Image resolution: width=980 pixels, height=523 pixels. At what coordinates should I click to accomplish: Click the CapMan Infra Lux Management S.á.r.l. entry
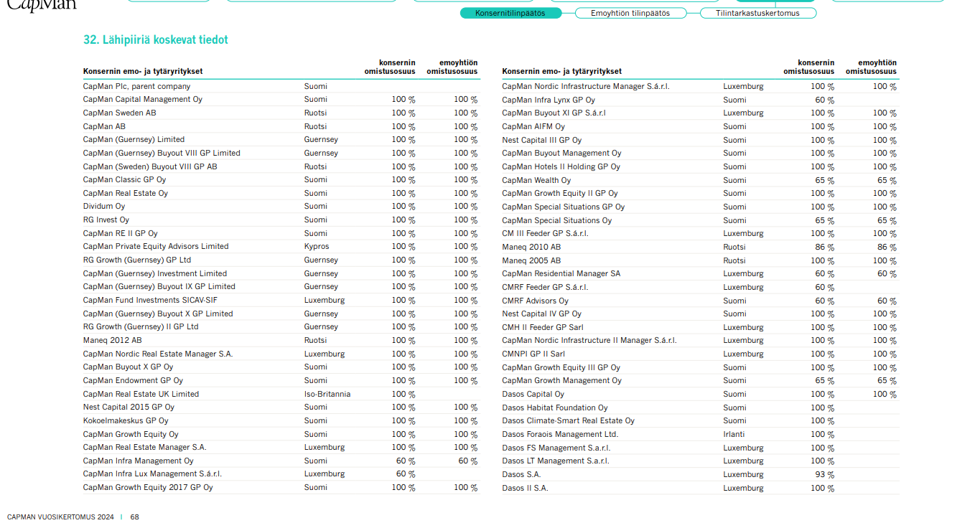(x=152, y=473)
